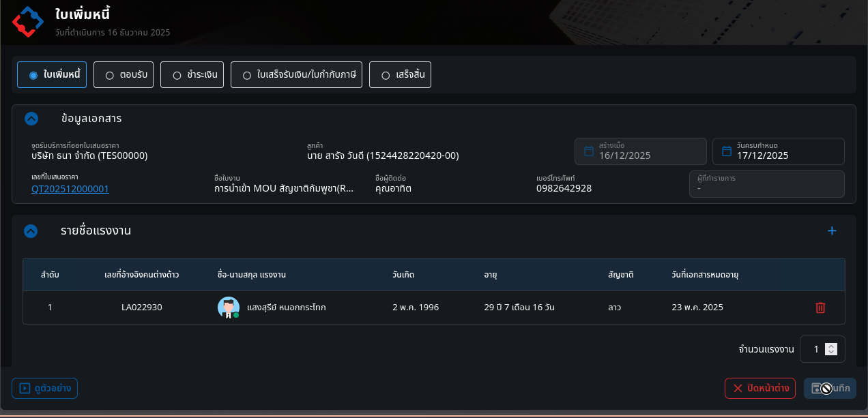Select the ตอบรับ radio step
Viewport: 868px width, 418px height.
click(109, 75)
